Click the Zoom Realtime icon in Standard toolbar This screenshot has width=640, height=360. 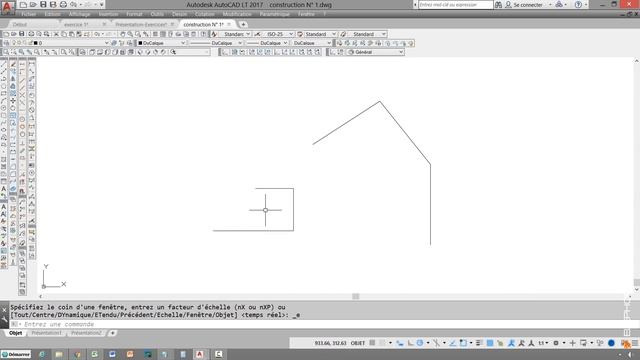coord(130,34)
